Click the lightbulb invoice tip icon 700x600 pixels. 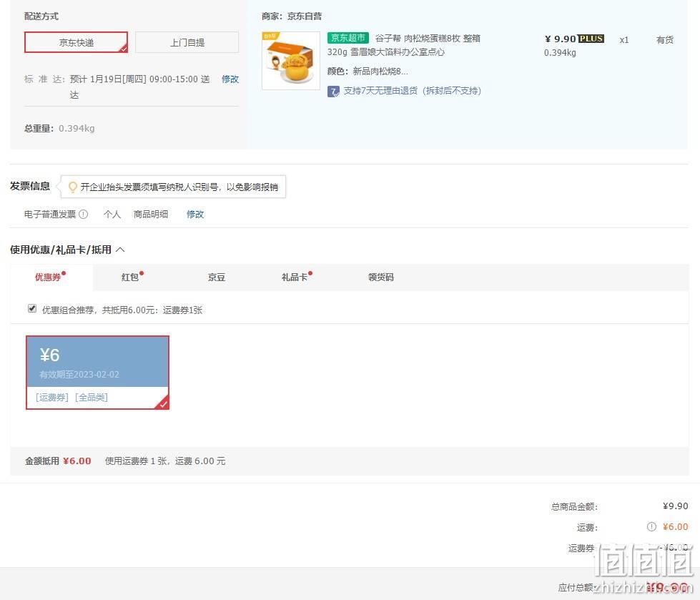pyautogui.click(x=72, y=187)
